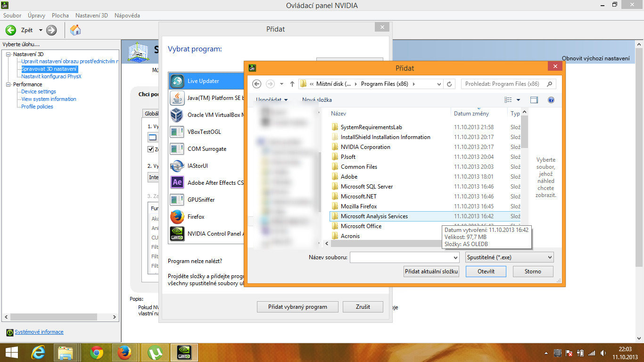This screenshot has height=362, width=644.
Task: Click the Nová složka button
Action: (x=317, y=100)
